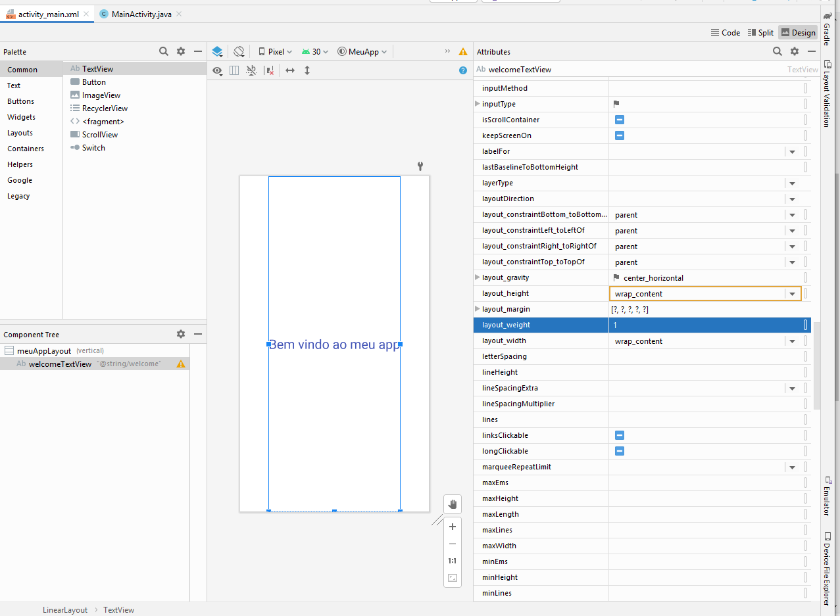Switch to Code view mode
The image size is (840, 616).
[x=726, y=32]
